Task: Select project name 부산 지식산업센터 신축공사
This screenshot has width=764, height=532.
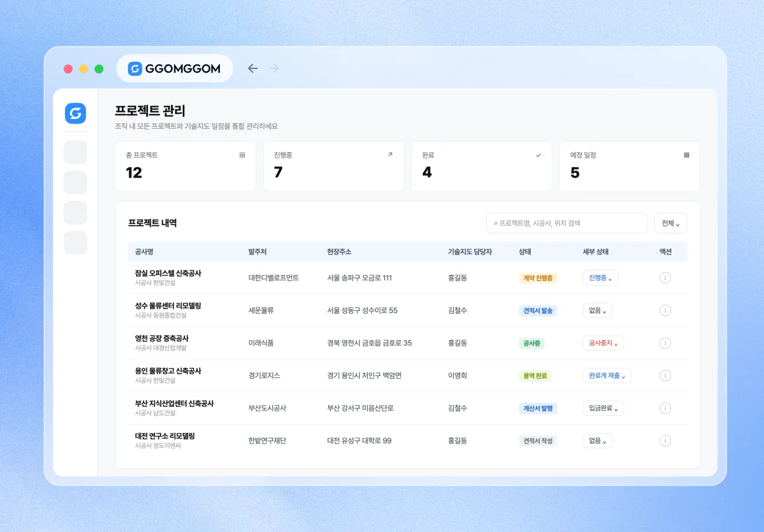Action: point(175,403)
